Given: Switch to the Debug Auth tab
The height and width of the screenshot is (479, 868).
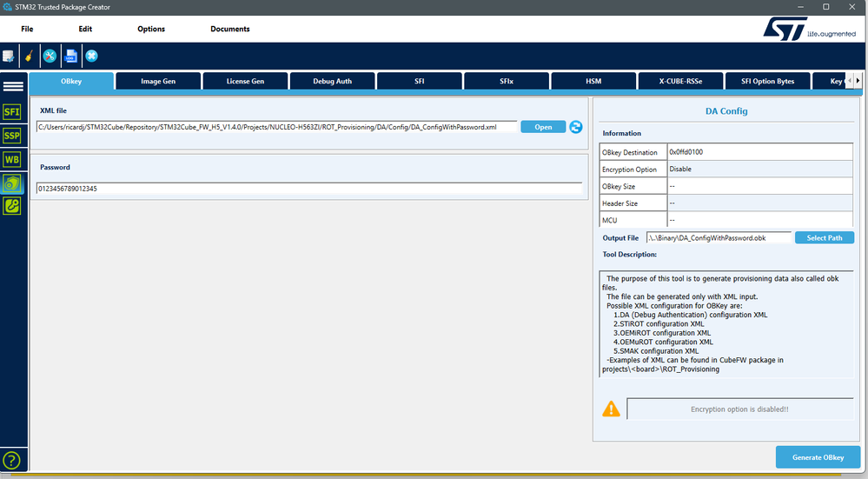Looking at the screenshot, I should point(332,81).
